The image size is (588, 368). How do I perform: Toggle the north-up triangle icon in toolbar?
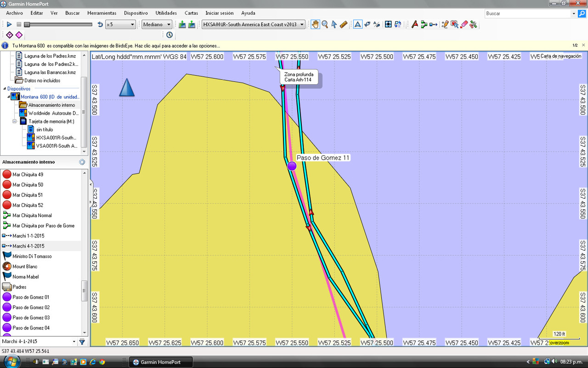[x=358, y=24]
